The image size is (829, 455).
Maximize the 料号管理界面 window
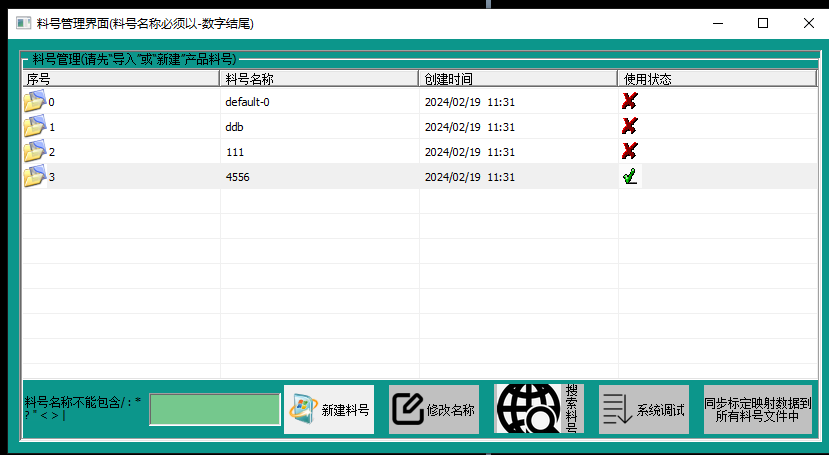point(763,22)
